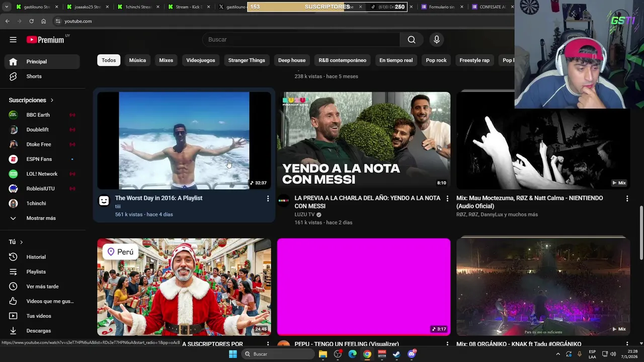Start voice search with the microphone icon
The image size is (644, 362).
tap(437, 40)
